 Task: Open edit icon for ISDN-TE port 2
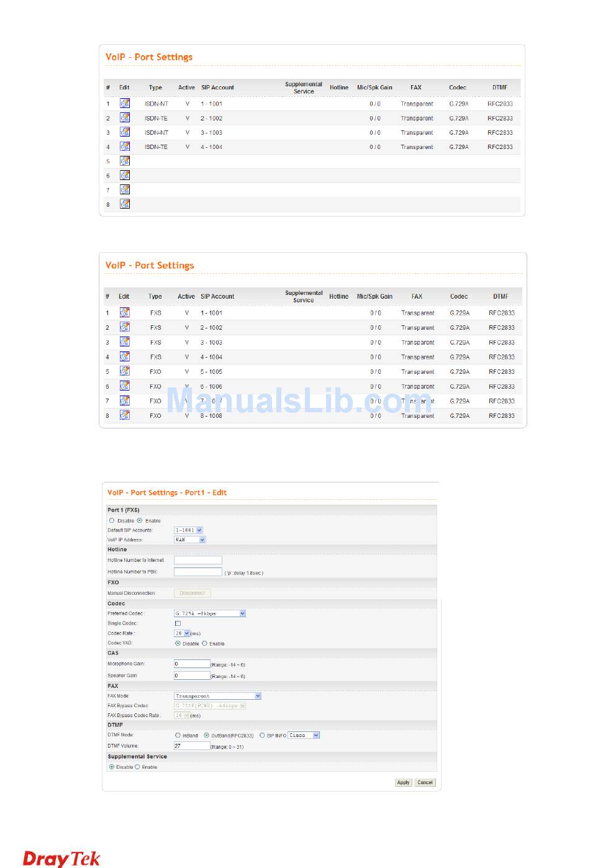125,117
